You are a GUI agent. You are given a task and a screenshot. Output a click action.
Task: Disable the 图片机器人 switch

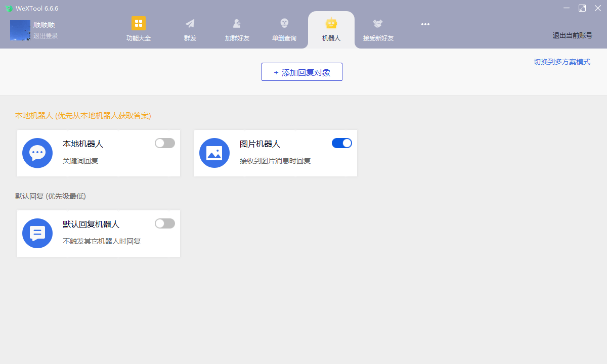coord(341,143)
